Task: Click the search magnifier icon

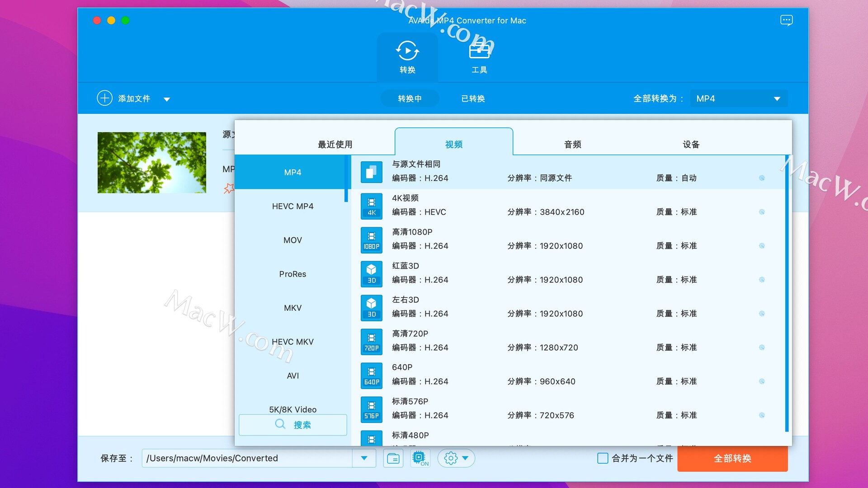Action: [280, 424]
